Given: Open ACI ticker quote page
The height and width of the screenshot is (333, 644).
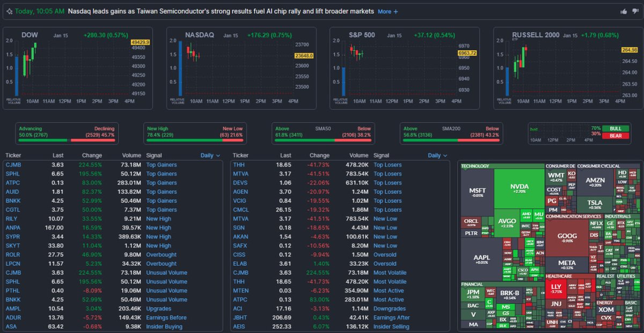Looking at the screenshot, I should click(238, 308).
